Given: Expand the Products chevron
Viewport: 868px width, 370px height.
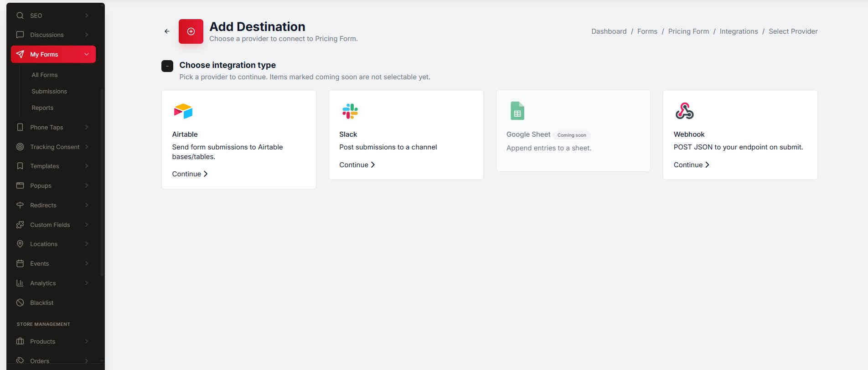Looking at the screenshot, I should pyautogui.click(x=87, y=341).
